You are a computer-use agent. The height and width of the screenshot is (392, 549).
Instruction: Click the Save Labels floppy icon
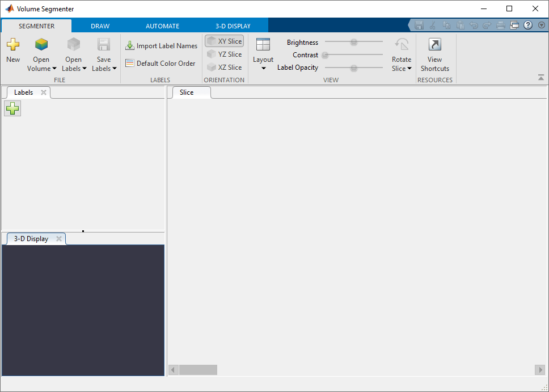coord(104,44)
